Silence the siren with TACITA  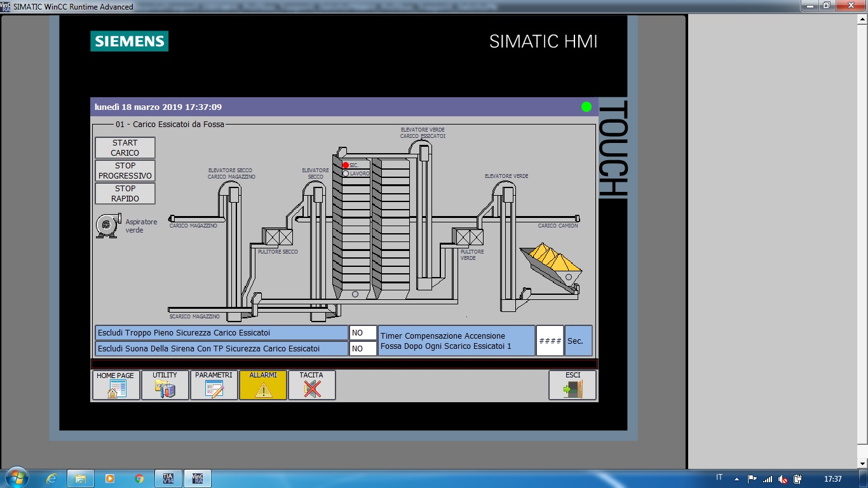(x=312, y=385)
